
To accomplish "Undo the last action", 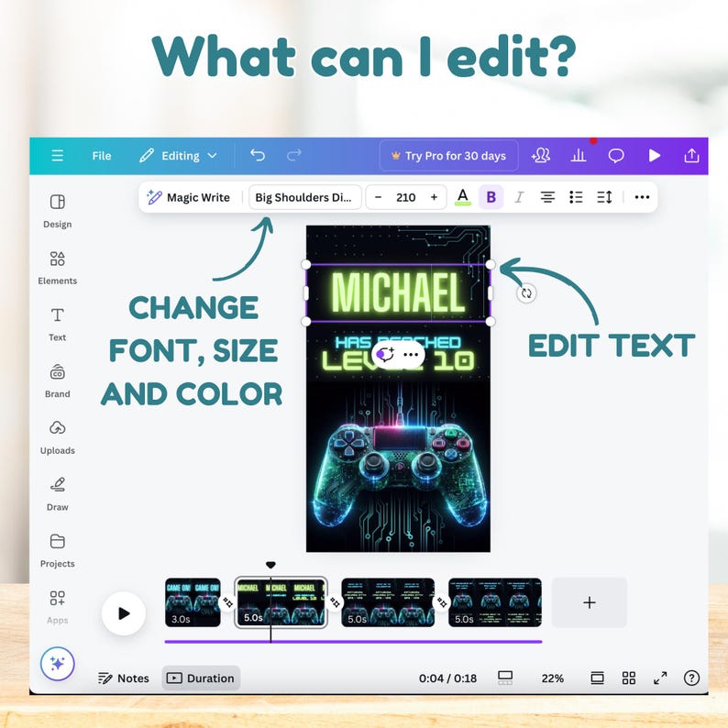I will pos(258,155).
